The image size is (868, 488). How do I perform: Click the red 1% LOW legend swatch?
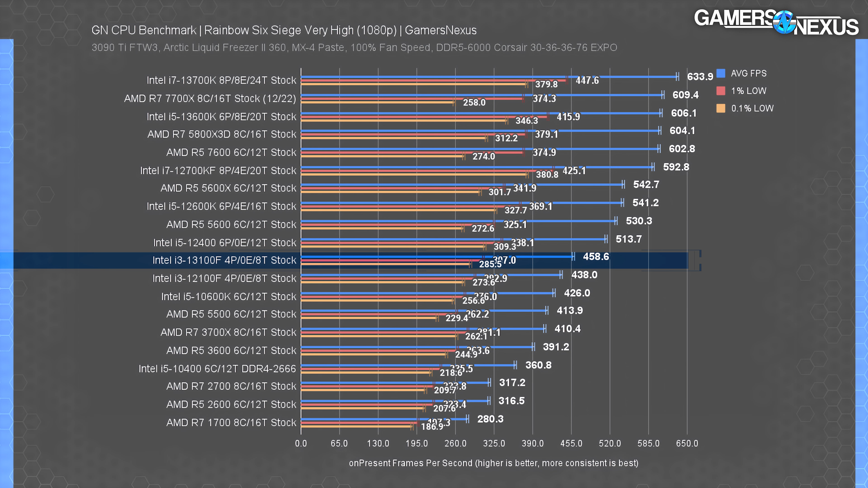pyautogui.click(x=721, y=91)
